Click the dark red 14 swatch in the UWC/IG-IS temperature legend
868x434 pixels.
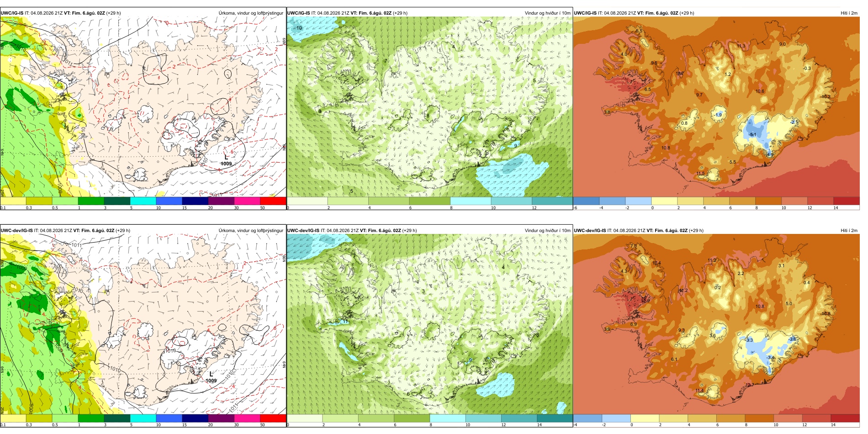click(x=847, y=201)
